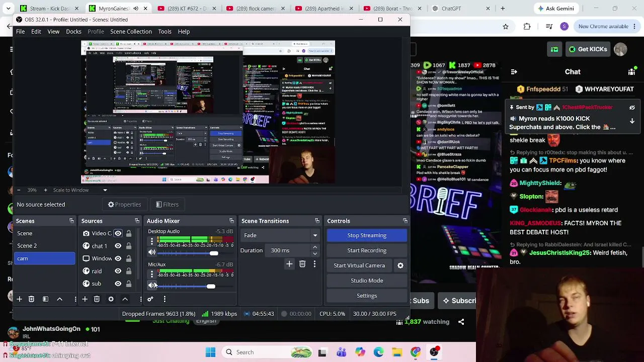Float the Scenes dock with its title icon
Screen dimensions: 644x362
(71, 221)
